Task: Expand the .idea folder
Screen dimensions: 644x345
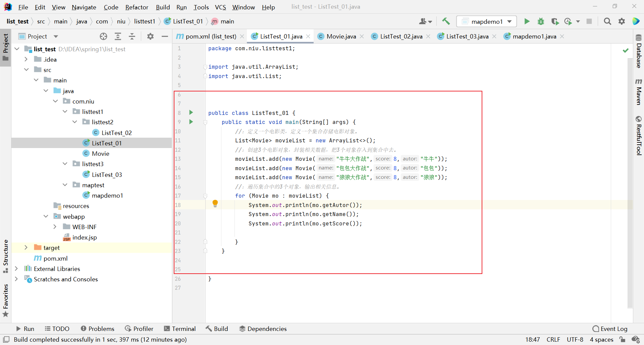Action: click(26, 59)
